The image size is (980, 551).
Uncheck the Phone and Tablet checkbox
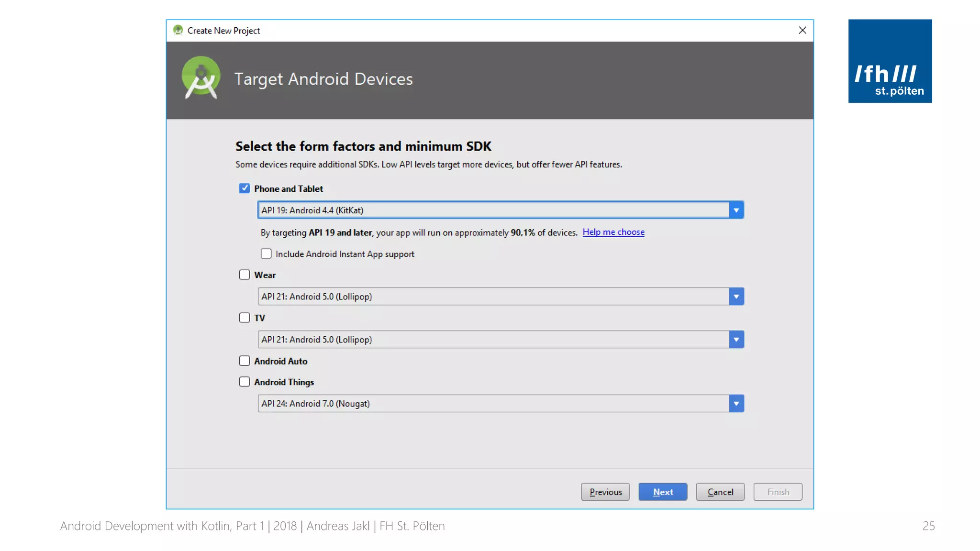coord(245,188)
